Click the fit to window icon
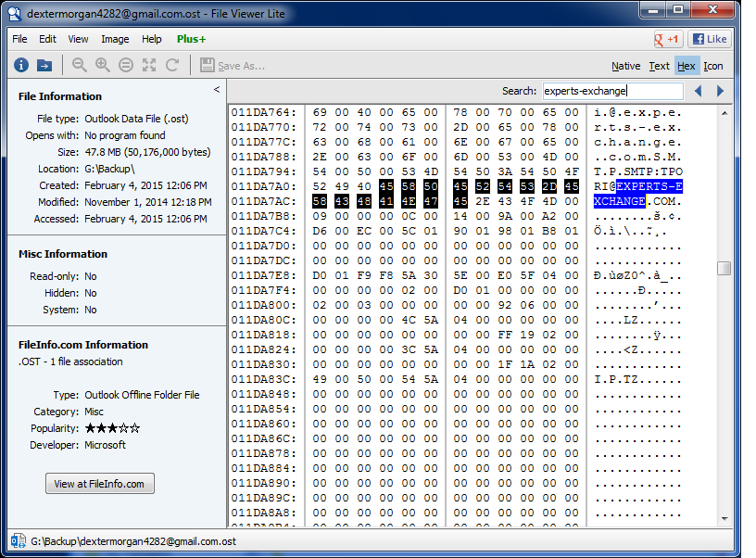The height and width of the screenshot is (558, 756). tap(149, 65)
